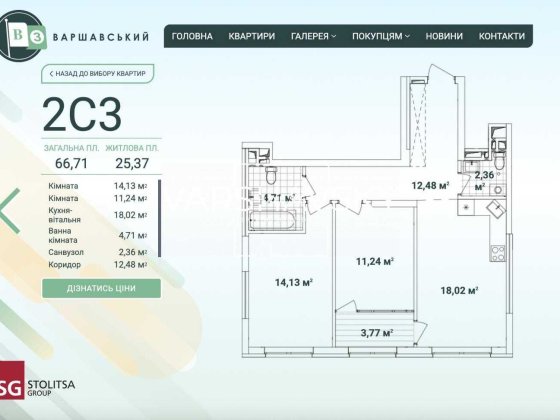560x420 pixels.
Task: Click the 12,48 м² corridor label on plan
Action: click(430, 185)
